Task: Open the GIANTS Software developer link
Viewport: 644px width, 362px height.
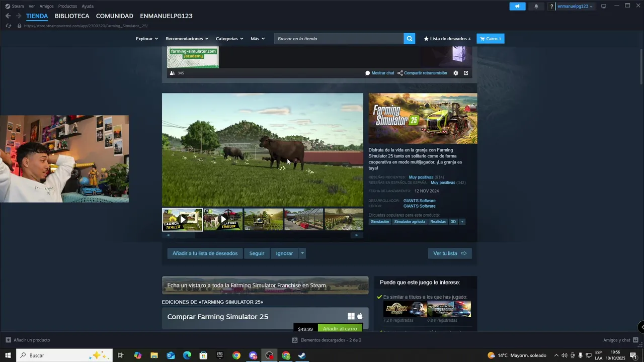Action: click(419, 201)
